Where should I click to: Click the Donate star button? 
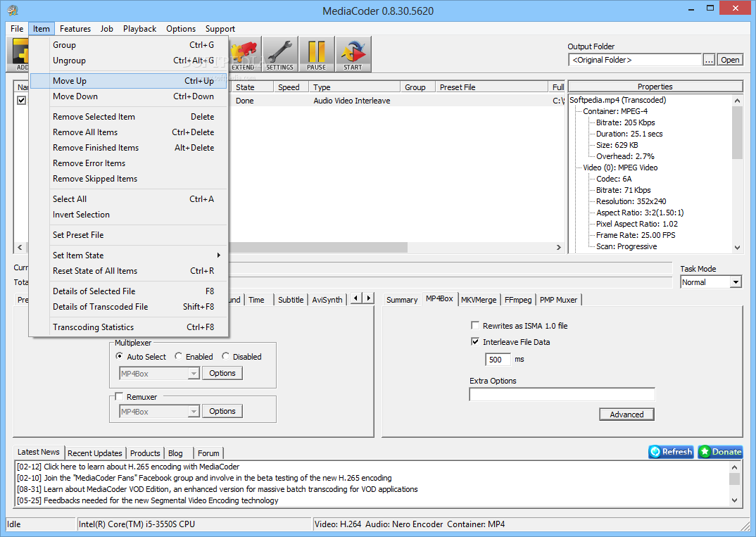pos(720,452)
